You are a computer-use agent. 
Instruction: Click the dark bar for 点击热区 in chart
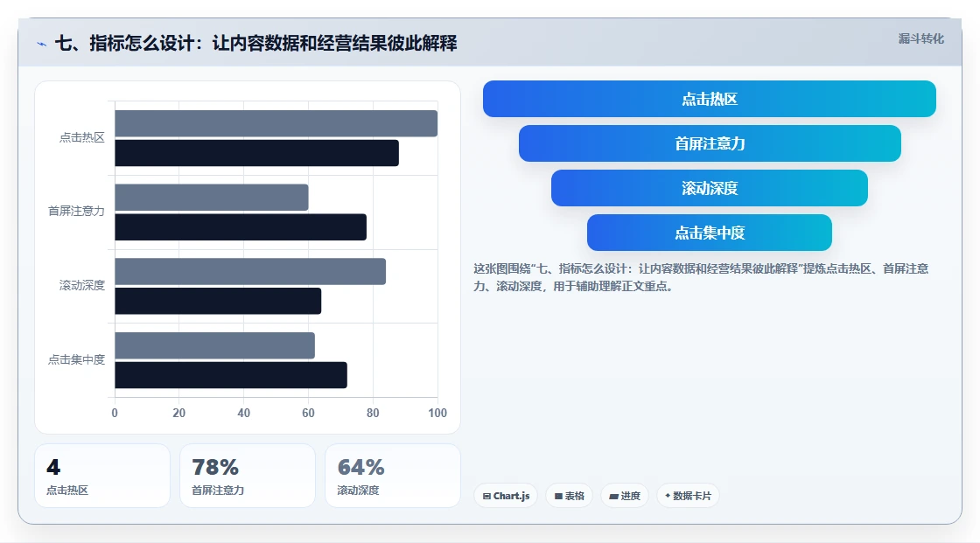tap(257, 153)
